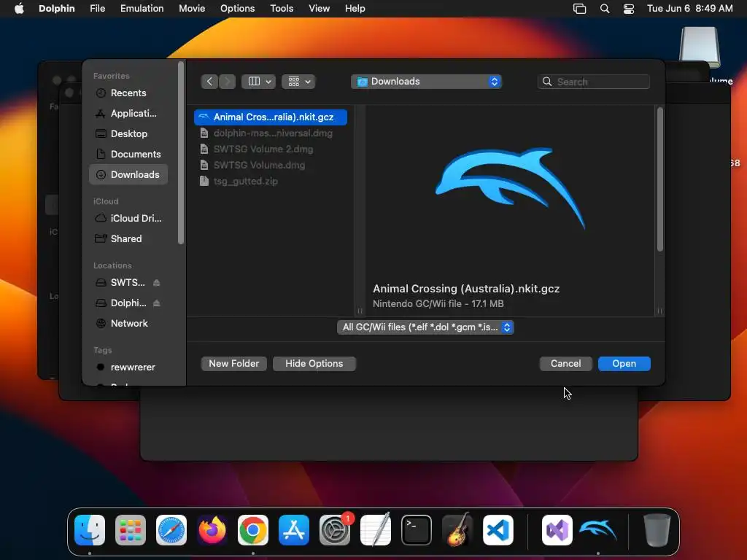
Task: Select Animal Cros...ralia).nkit.gcz file
Action: [271, 117]
